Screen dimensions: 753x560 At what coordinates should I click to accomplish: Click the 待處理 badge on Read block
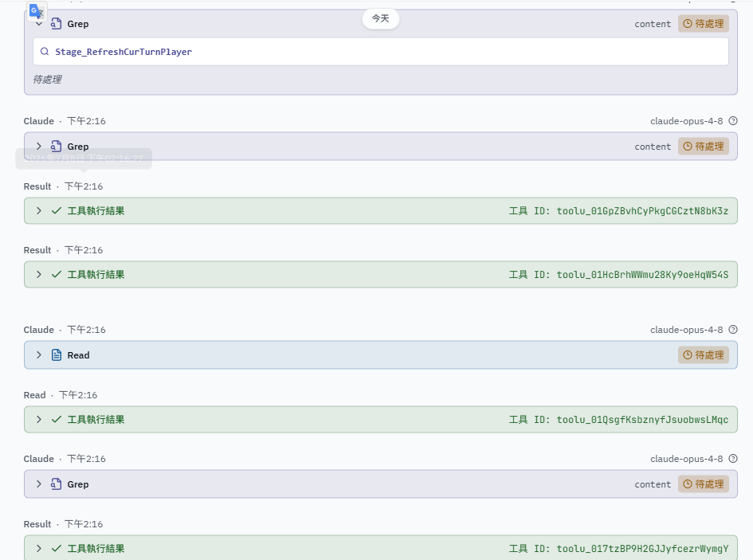click(703, 355)
